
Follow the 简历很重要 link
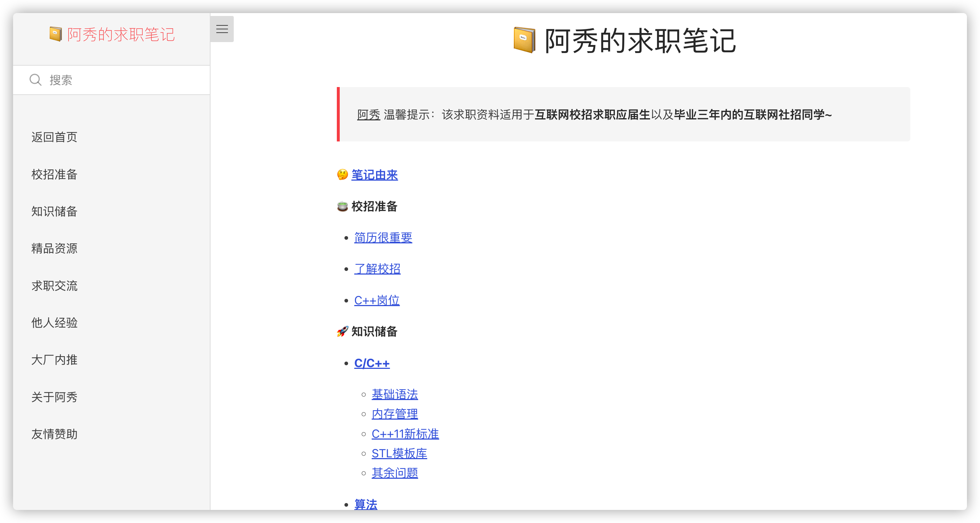(383, 238)
